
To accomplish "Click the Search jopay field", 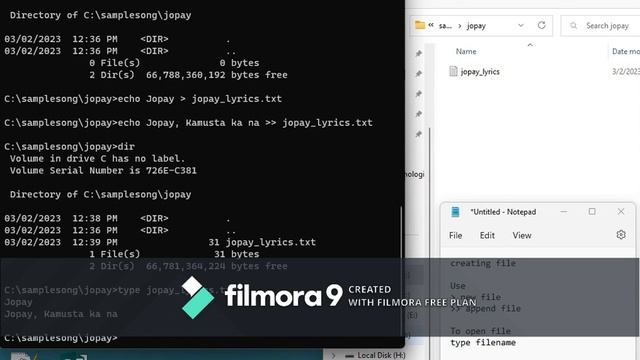I will pos(600,26).
